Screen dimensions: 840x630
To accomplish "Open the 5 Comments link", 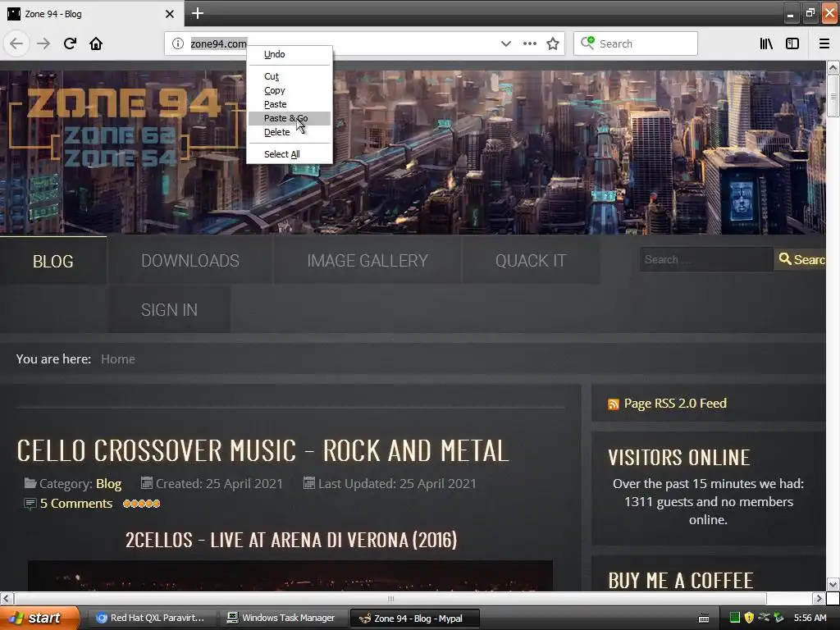I will click(x=76, y=504).
